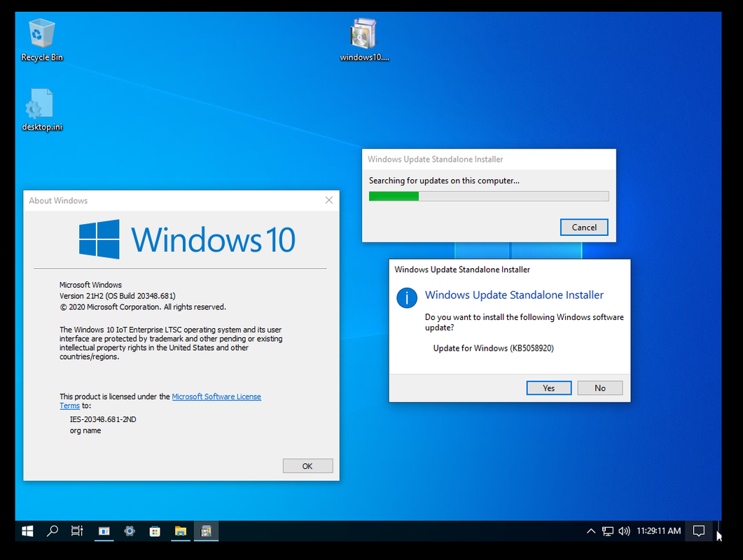Viewport: 743px width, 560px height.
Task: Click the Windows logo in About Windows
Action: click(99, 239)
